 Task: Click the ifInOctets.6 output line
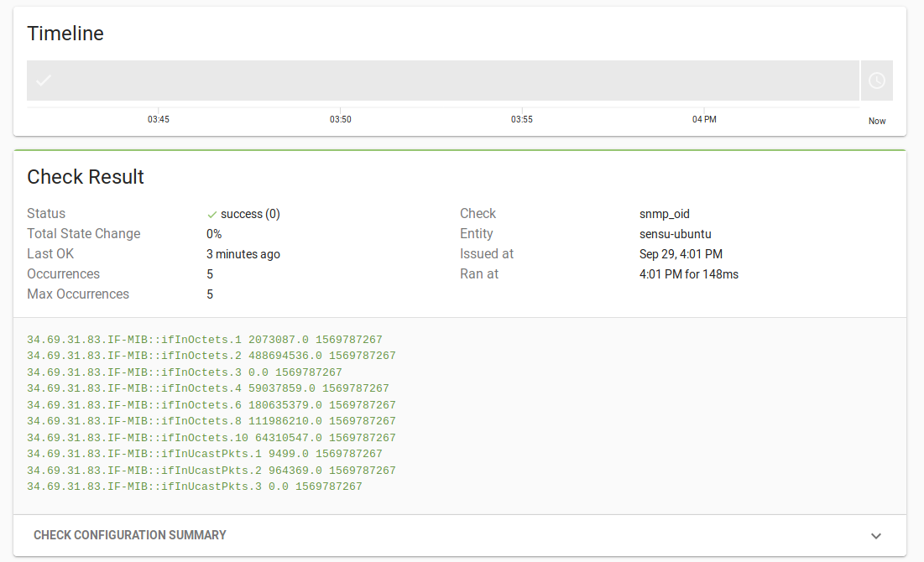point(211,405)
